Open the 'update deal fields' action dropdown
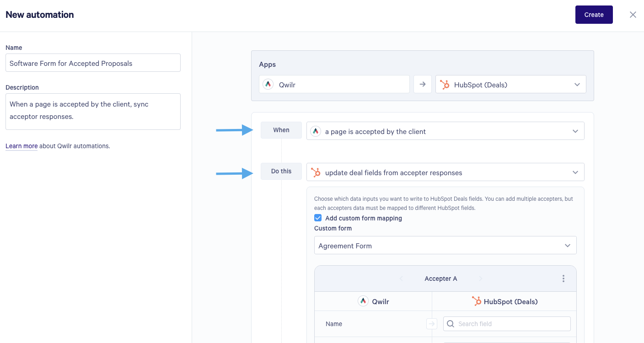This screenshot has width=644, height=343. pyautogui.click(x=445, y=172)
